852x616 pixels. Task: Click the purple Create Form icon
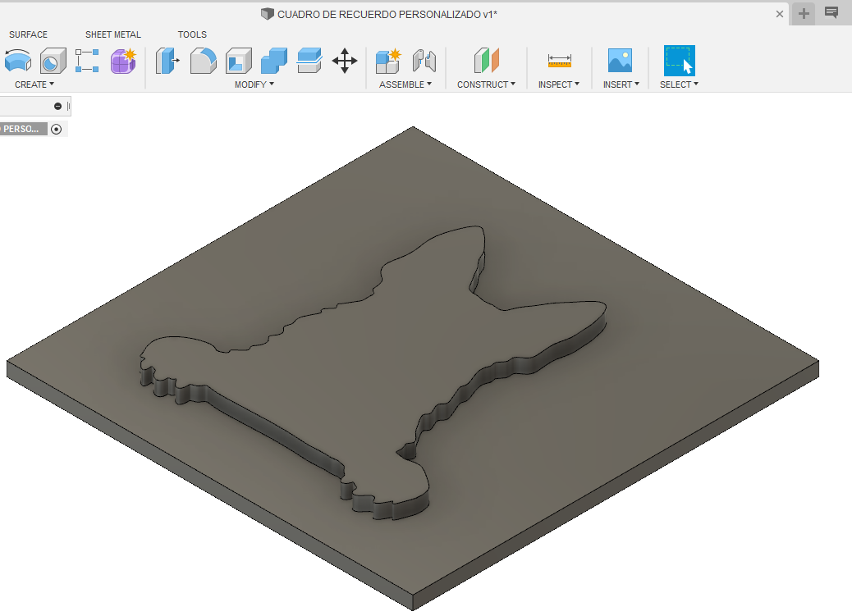pyautogui.click(x=123, y=61)
